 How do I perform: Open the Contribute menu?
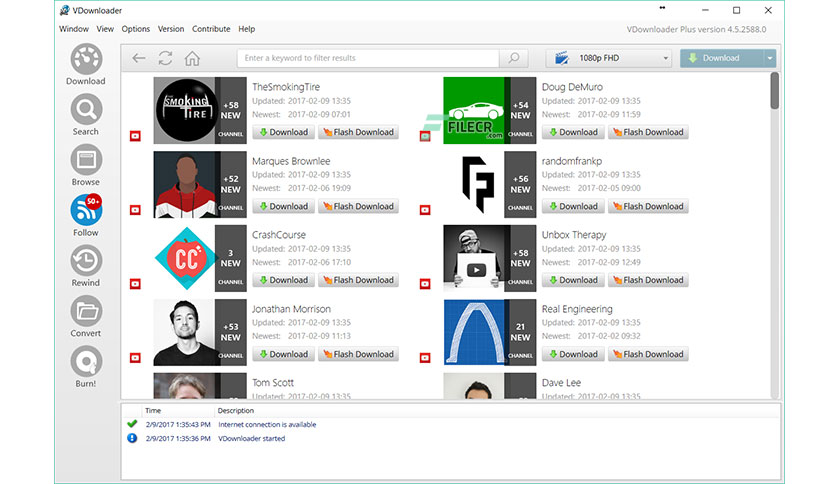point(211,29)
